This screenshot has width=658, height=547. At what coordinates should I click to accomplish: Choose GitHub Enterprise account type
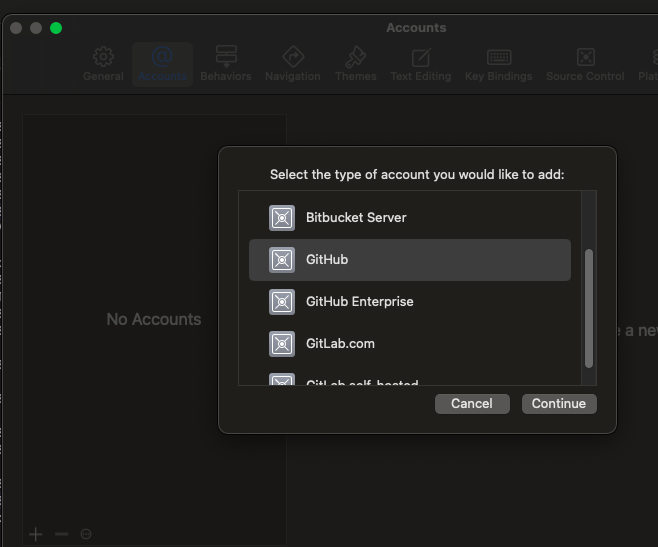[x=410, y=302]
